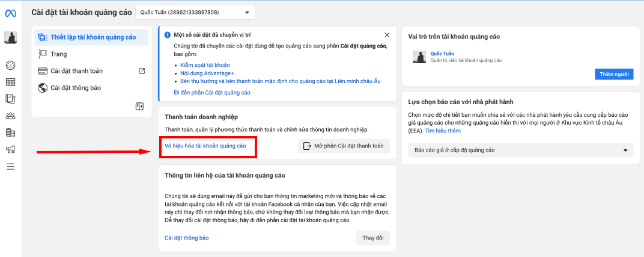
Task: Open the profile avatar in left rail
Action: [x=10, y=37]
